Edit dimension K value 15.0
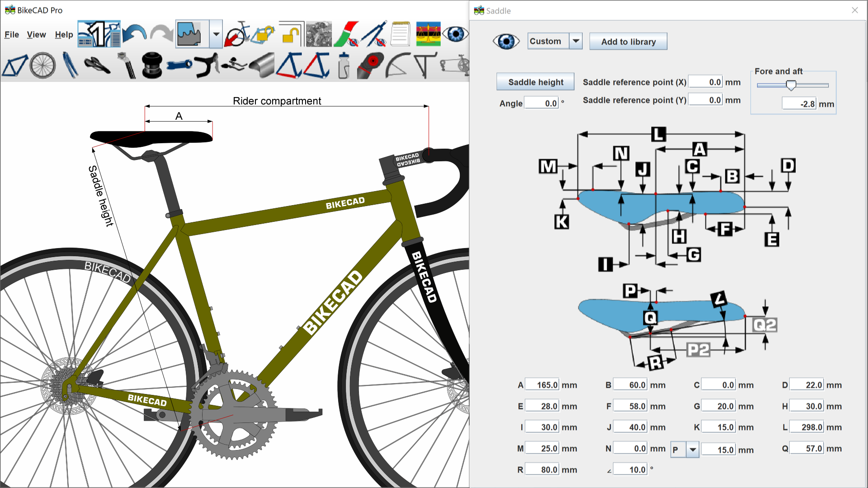 tap(719, 427)
